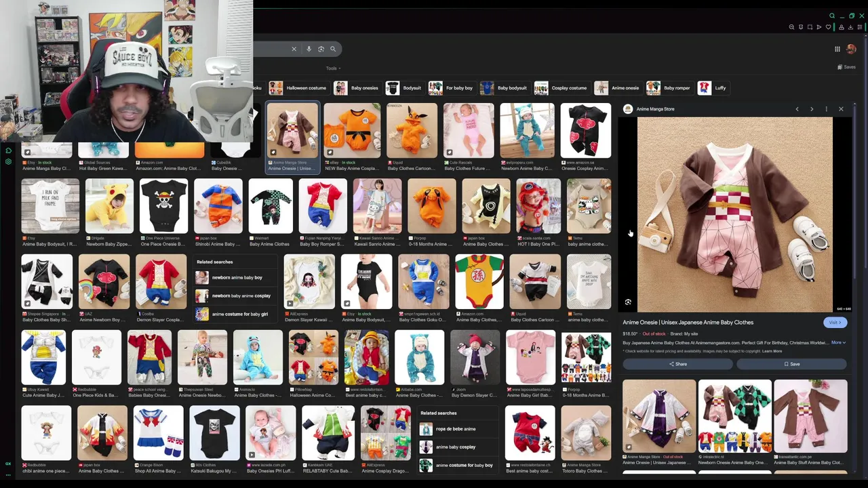This screenshot has height=488, width=868.
Task: Open the Google account avatar
Action: tap(851, 49)
